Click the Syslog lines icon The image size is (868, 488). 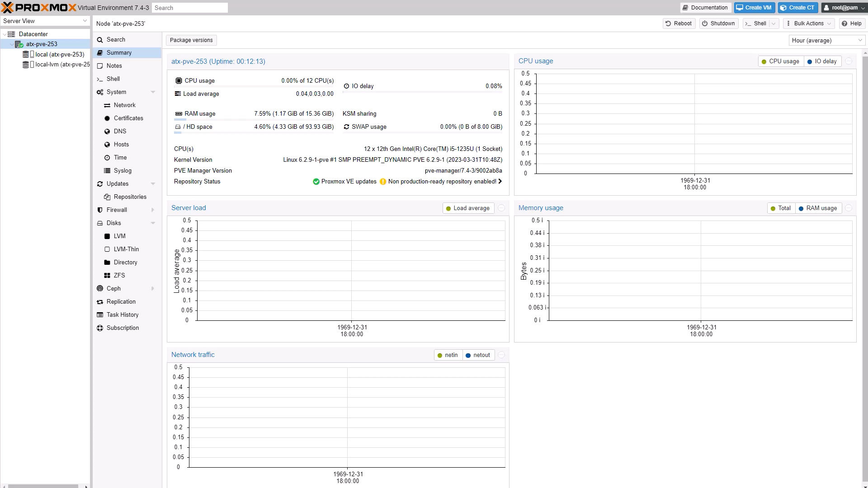coord(107,170)
